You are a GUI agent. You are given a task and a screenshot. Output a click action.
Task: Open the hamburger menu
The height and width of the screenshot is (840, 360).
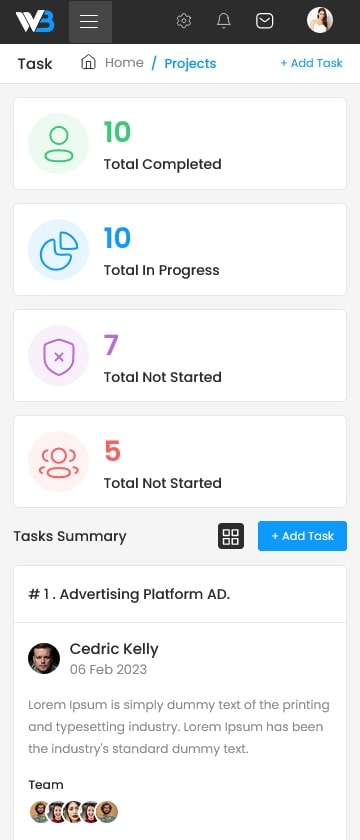[x=89, y=21]
